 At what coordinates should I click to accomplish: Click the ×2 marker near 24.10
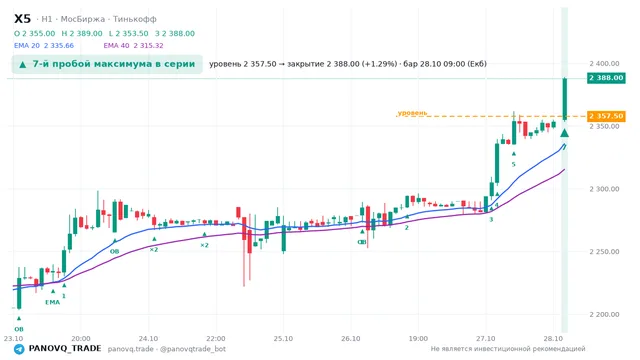coord(153,249)
